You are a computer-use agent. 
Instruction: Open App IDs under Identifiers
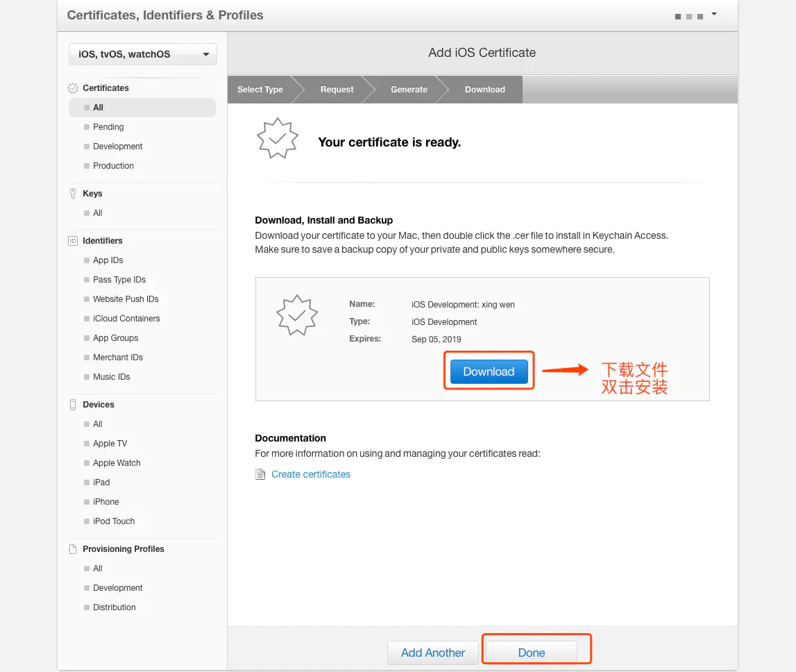108,260
